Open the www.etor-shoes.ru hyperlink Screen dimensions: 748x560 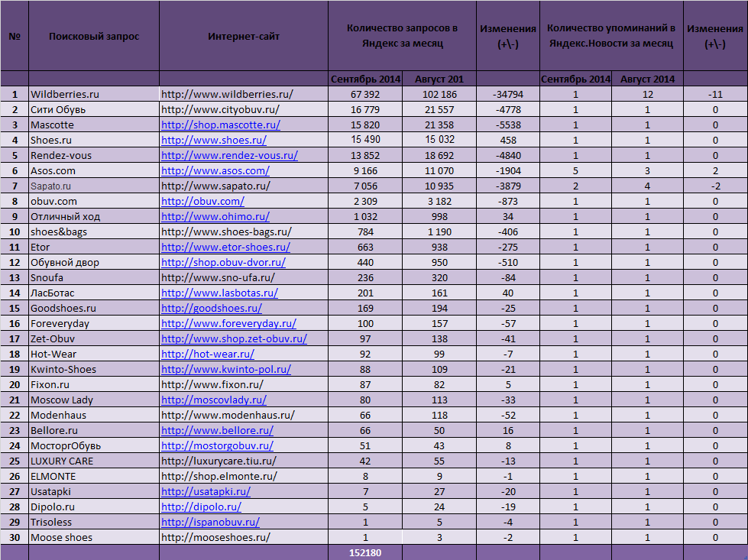225,247
